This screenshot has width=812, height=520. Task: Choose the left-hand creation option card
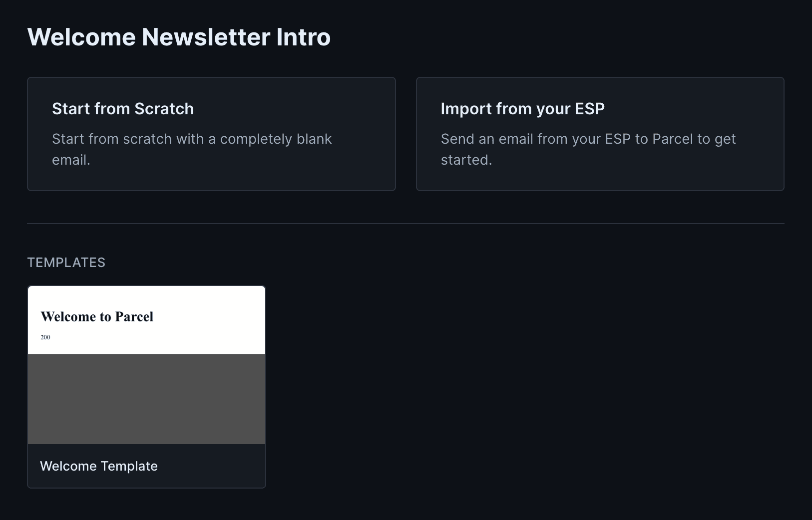click(211, 134)
